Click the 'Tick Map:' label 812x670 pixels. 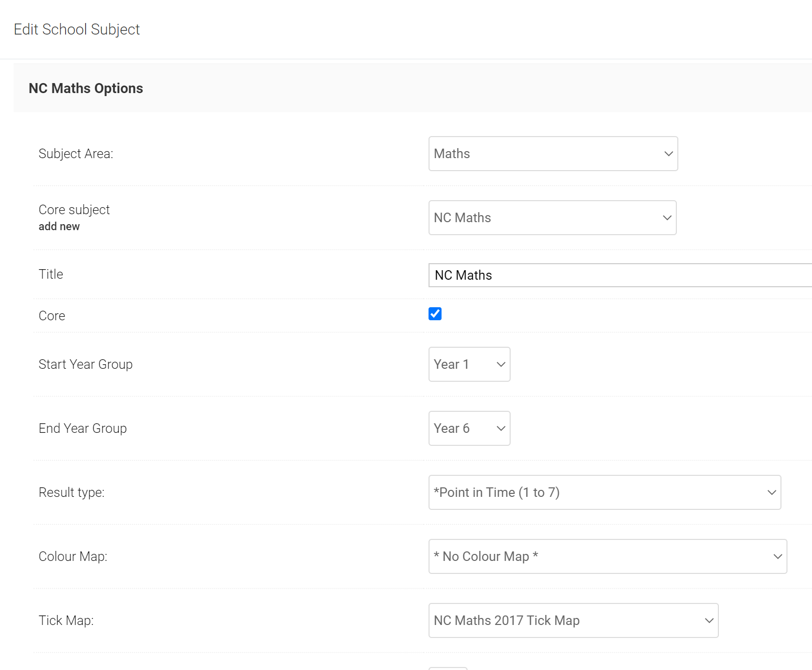[66, 620]
